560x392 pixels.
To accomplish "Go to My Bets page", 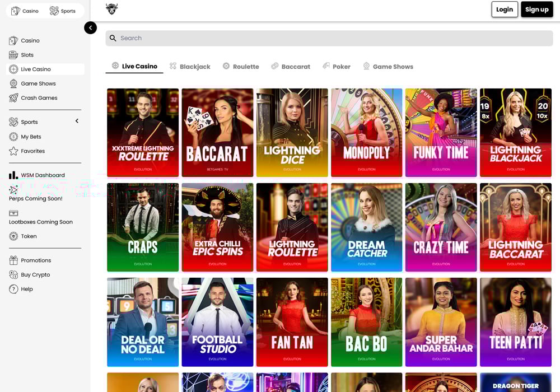I will pos(45,137).
